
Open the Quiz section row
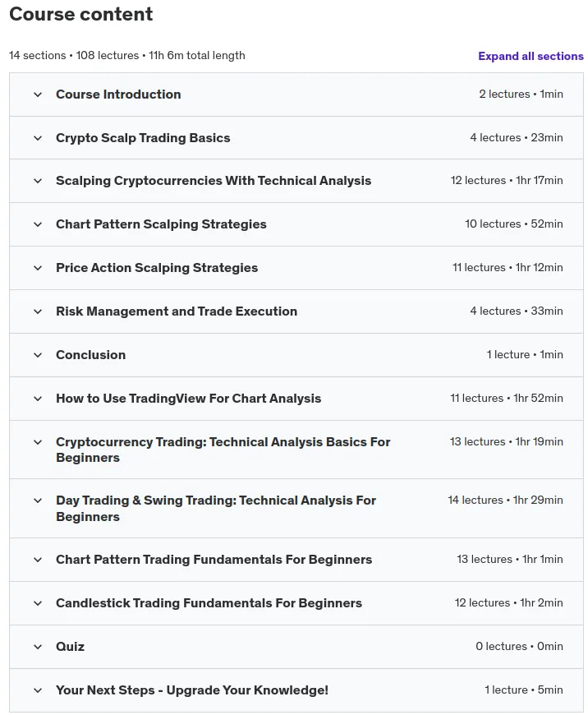(x=296, y=647)
